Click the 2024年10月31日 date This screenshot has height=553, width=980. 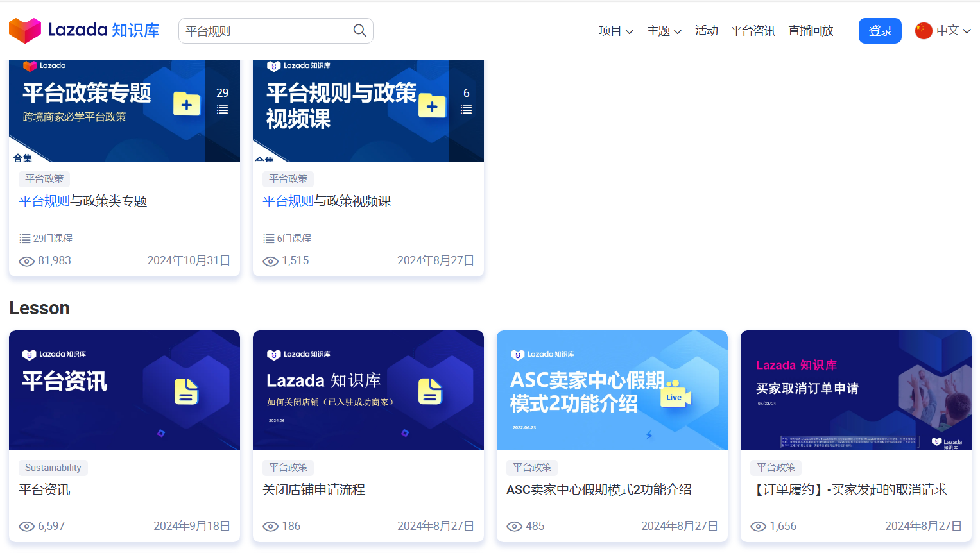pyautogui.click(x=189, y=261)
